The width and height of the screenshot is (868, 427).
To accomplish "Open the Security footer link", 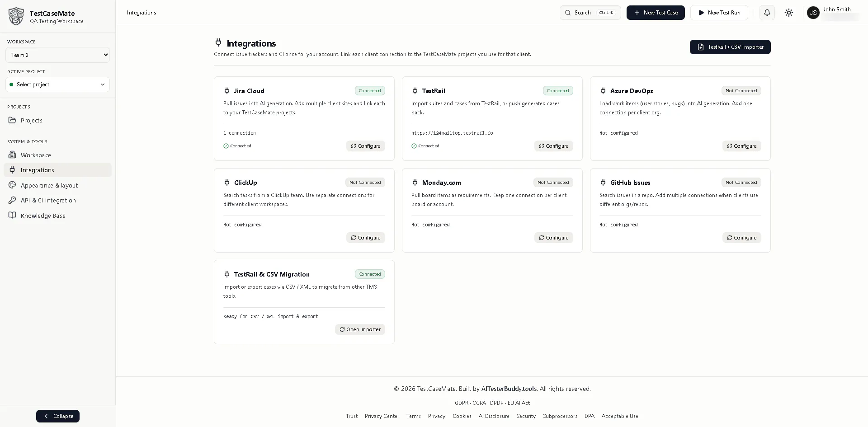I will point(526,416).
